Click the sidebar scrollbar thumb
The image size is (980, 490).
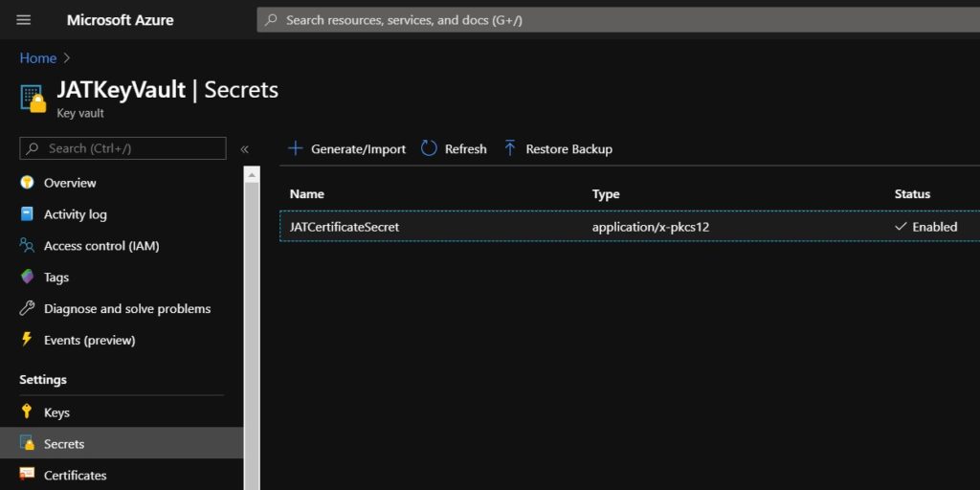(x=252, y=336)
